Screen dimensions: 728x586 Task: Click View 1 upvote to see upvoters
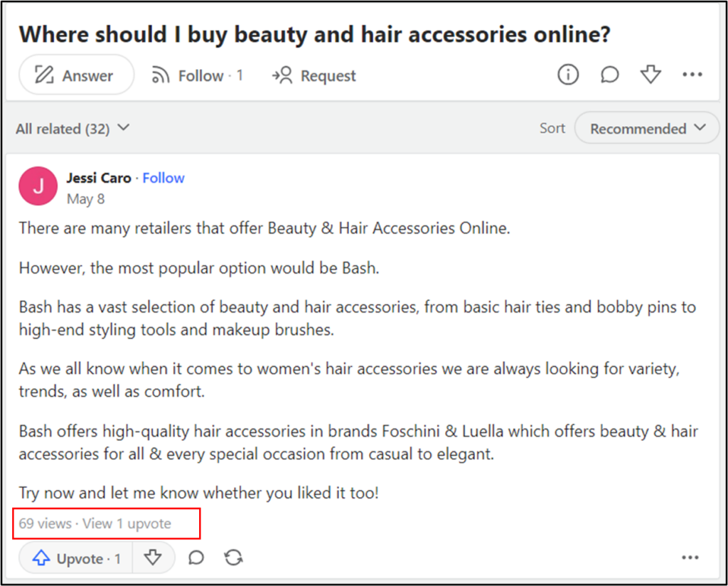[127, 524]
